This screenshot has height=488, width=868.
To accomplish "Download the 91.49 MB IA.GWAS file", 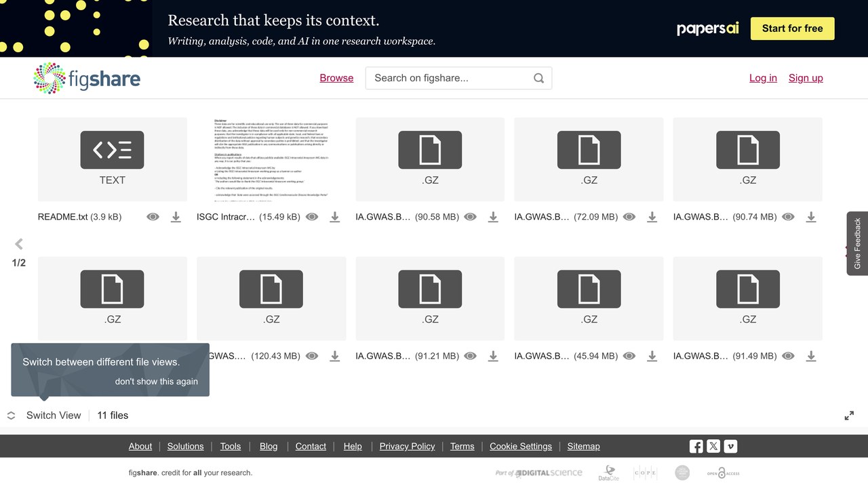I will click(x=811, y=356).
